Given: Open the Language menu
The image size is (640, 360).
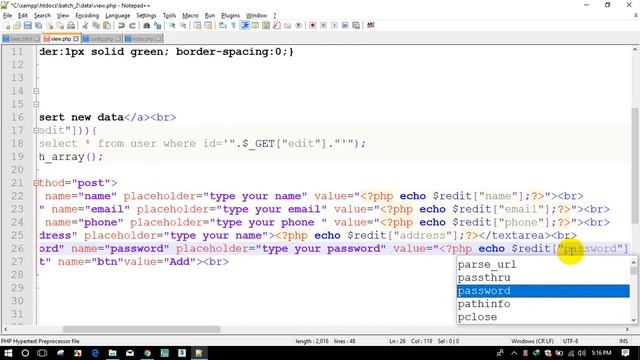Looking at the screenshot, I should click(118, 16).
